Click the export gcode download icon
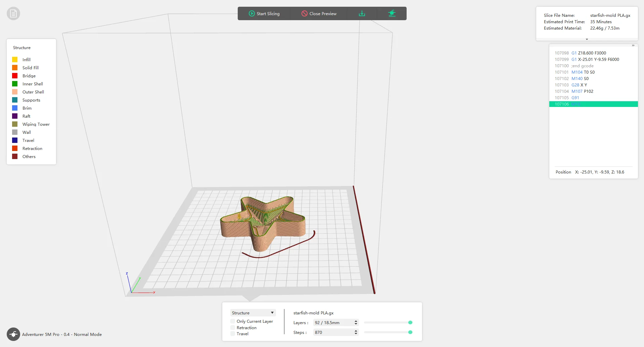 pos(362,13)
